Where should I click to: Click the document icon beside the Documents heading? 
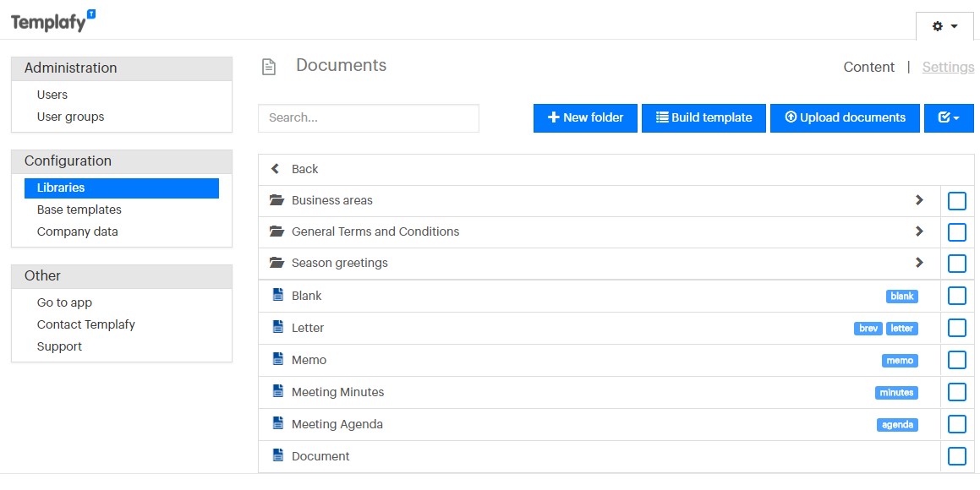tap(269, 65)
